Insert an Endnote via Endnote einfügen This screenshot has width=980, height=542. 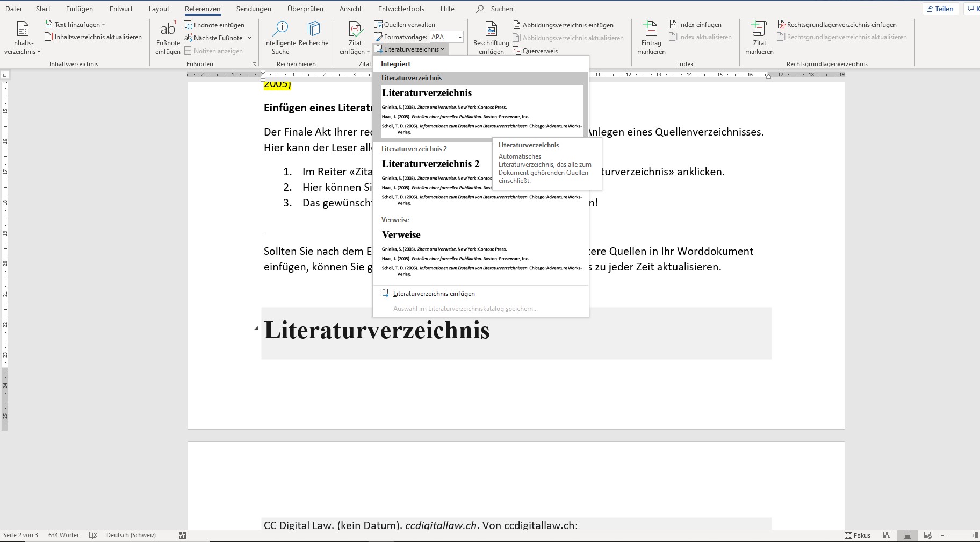(214, 25)
